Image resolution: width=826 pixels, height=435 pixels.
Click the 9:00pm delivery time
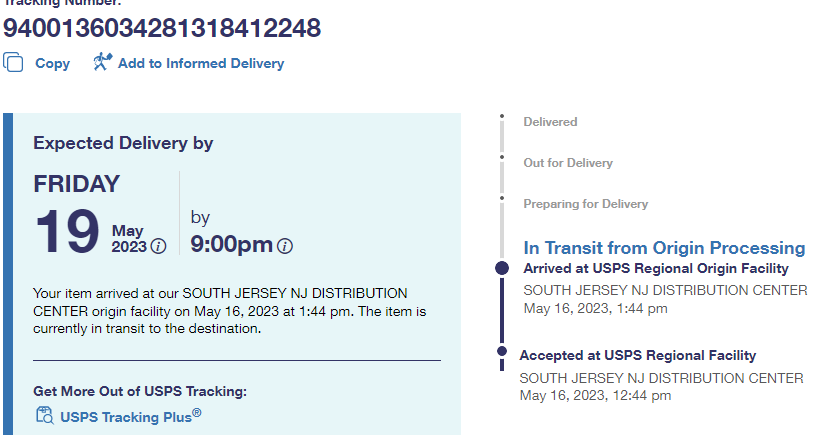click(x=231, y=244)
